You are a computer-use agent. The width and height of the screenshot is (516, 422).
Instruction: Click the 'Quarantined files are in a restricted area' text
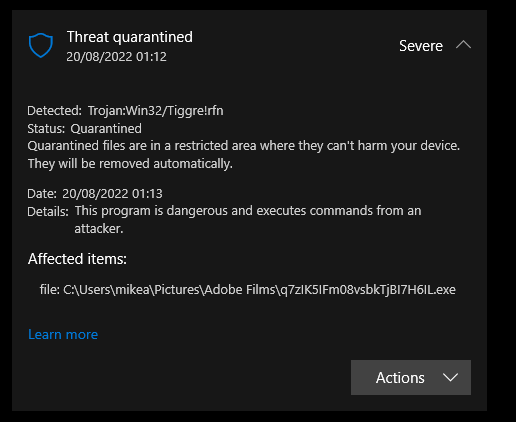pyautogui.click(x=244, y=146)
